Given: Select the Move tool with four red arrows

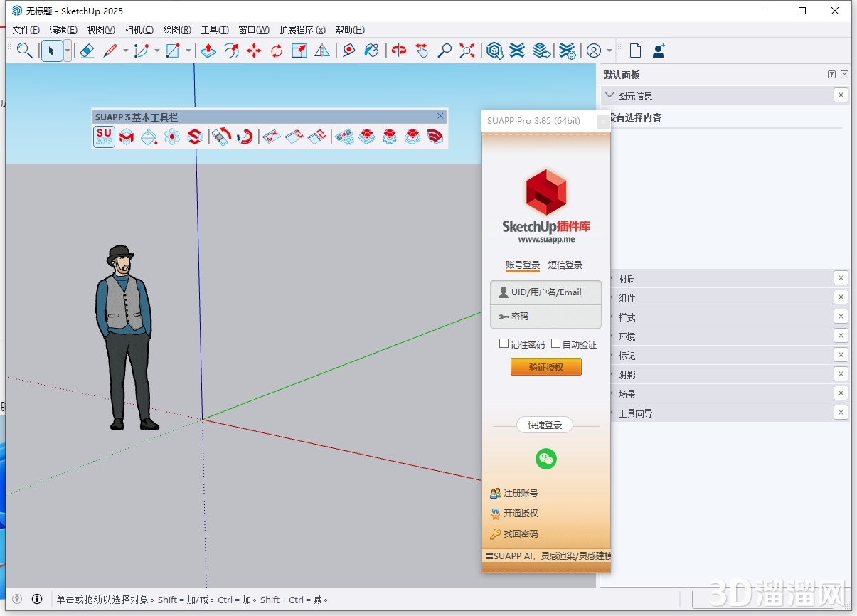Looking at the screenshot, I should [x=254, y=51].
